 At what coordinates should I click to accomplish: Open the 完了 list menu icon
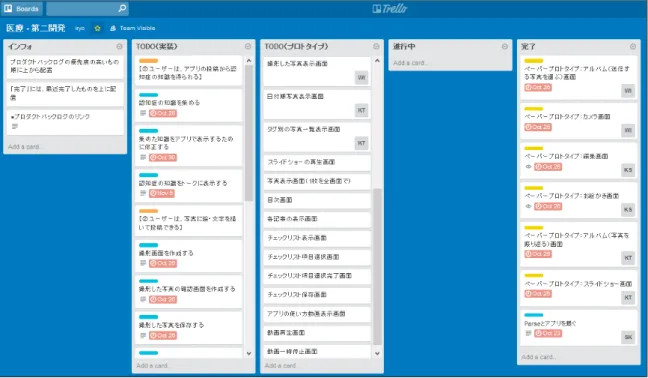point(633,47)
